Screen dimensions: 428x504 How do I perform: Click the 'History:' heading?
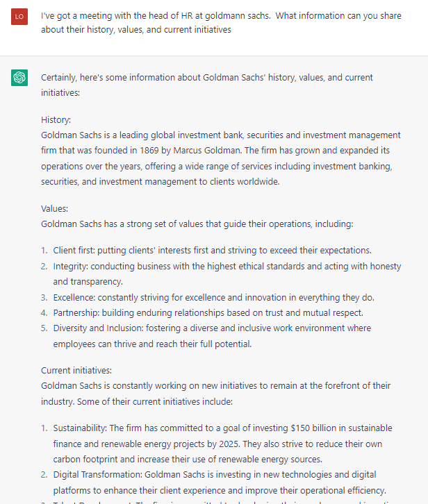tap(56, 120)
